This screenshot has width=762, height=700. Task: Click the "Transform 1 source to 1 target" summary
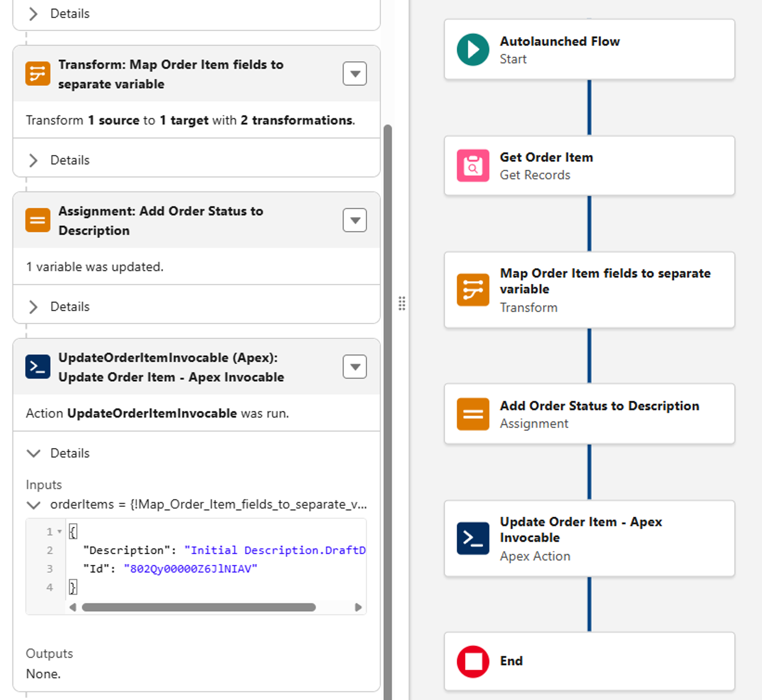(x=190, y=120)
